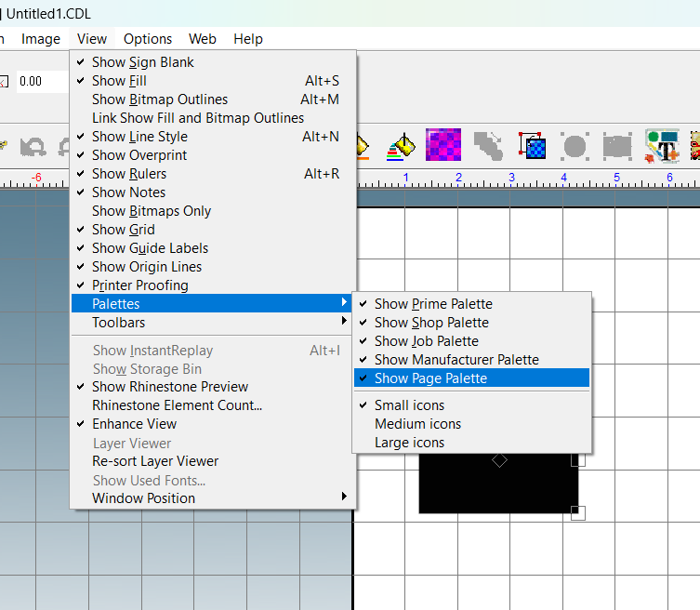Open the Options menu
The image size is (700, 610).
coord(148,39)
